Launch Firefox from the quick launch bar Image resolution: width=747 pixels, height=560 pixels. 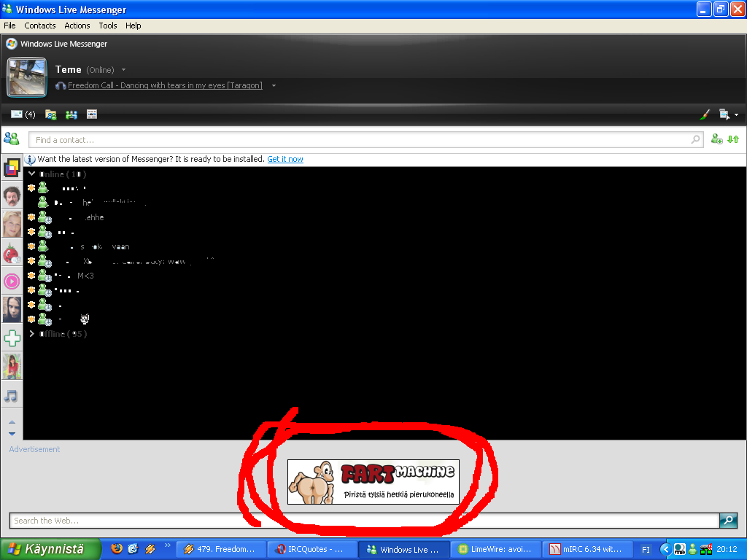[116, 548]
